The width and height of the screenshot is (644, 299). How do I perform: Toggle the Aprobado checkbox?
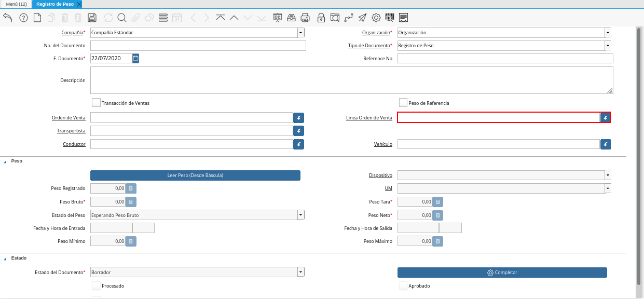click(x=403, y=286)
